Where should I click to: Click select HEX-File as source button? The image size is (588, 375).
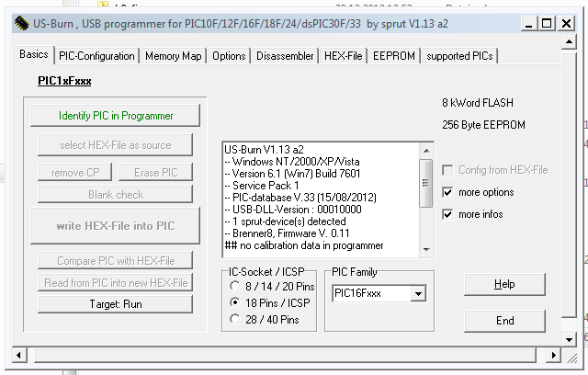click(x=116, y=145)
